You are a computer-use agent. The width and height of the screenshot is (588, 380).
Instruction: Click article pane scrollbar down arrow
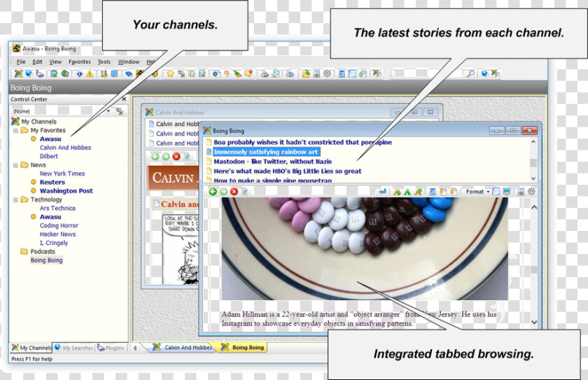tap(534, 322)
